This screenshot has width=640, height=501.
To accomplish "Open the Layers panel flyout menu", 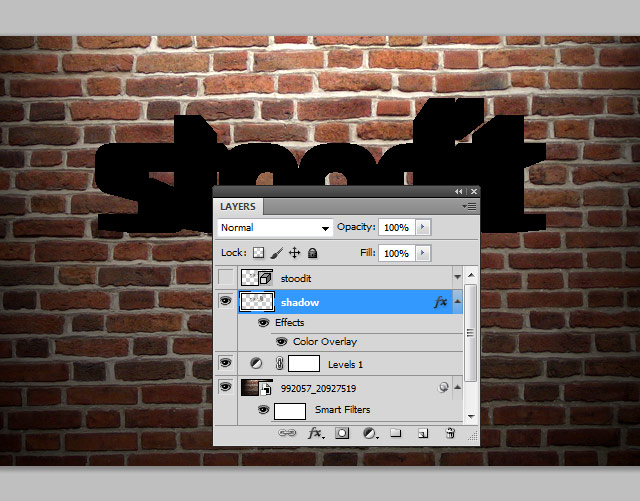I will click(x=469, y=207).
